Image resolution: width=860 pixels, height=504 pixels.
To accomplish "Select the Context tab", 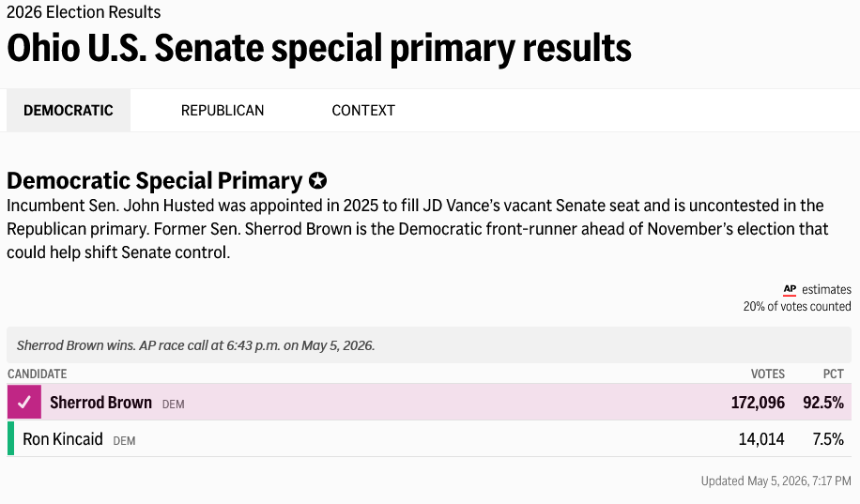I will [x=363, y=110].
